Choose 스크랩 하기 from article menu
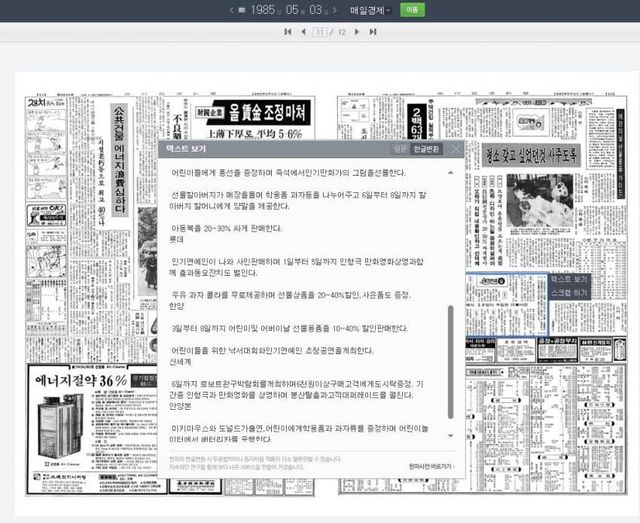The height and width of the screenshot is (523, 640). coord(569,291)
